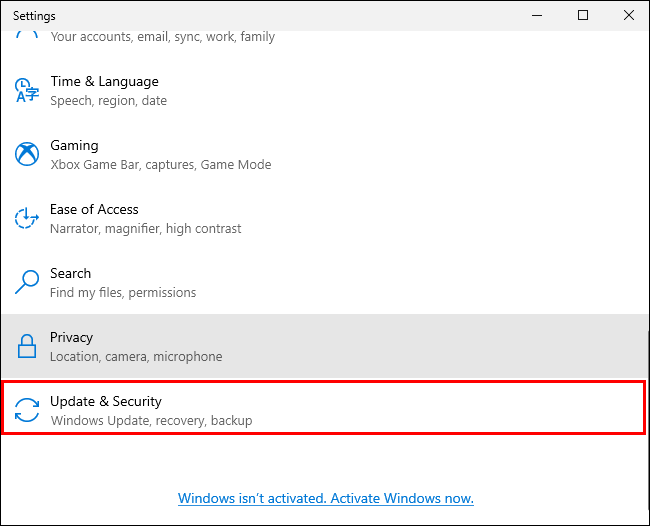
Task: Open the Update & Security heading
Action: [x=105, y=401]
